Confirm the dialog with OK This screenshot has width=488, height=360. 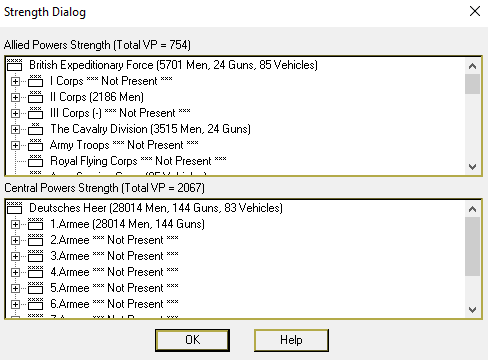pyautogui.click(x=192, y=340)
